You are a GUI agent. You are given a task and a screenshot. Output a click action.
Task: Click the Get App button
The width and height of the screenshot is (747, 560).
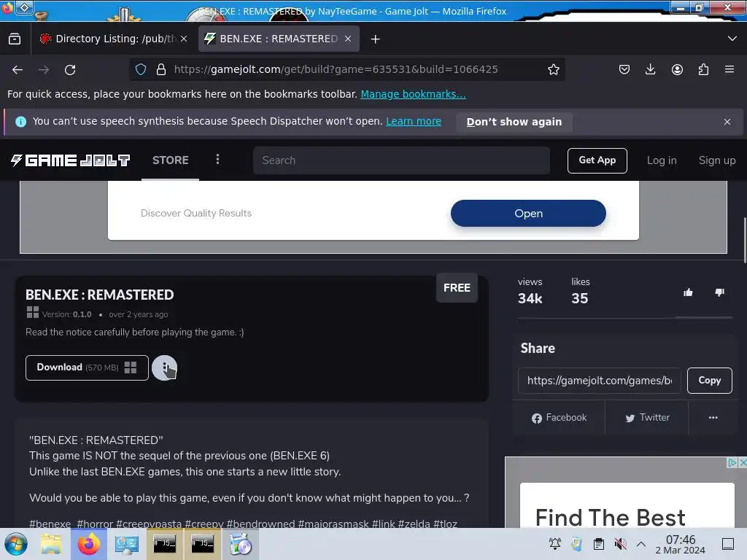tap(597, 160)
